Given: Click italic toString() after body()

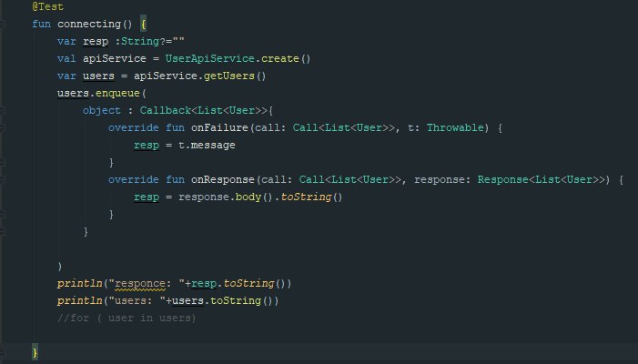Looking at the screenshot, I should [x=311, y=197].
